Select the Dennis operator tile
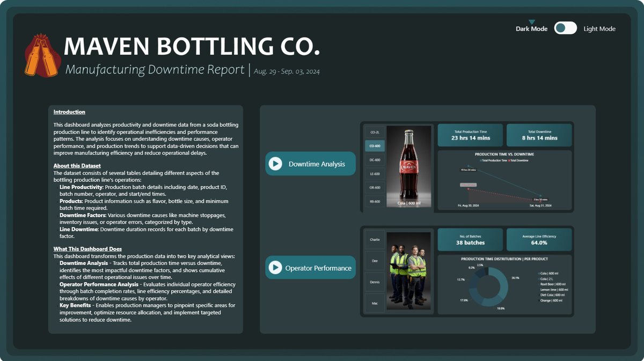 [374, 282]
